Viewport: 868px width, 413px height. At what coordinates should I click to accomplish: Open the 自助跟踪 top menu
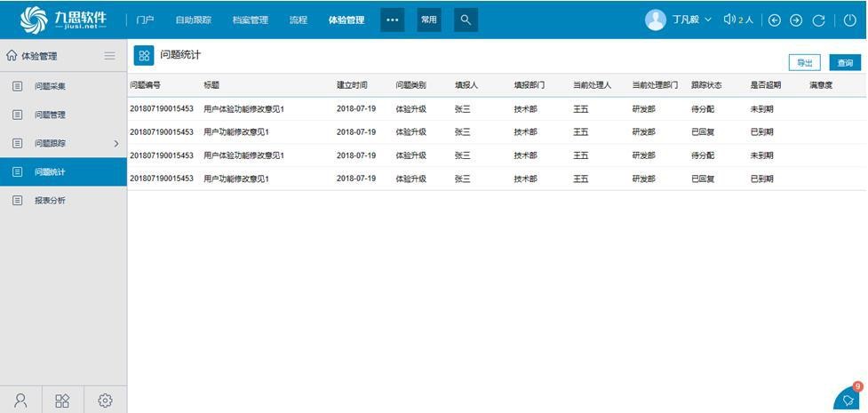193,20
